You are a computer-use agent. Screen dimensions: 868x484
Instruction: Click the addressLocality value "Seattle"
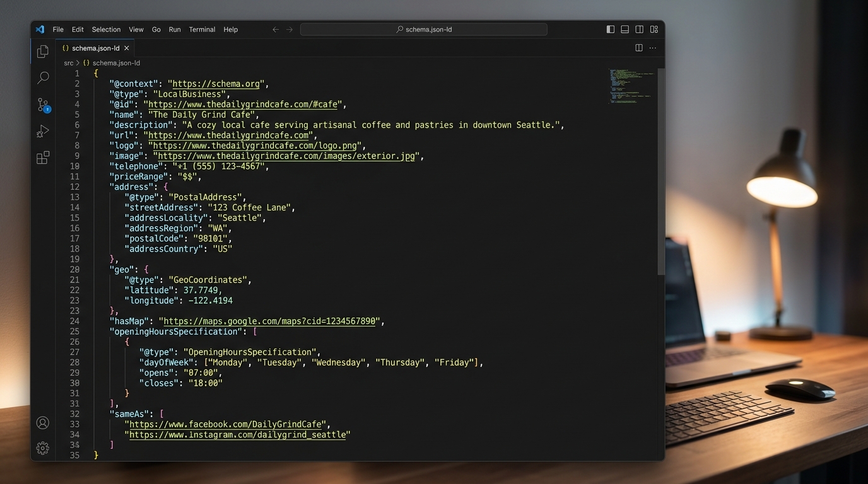[x=239, y=217]
